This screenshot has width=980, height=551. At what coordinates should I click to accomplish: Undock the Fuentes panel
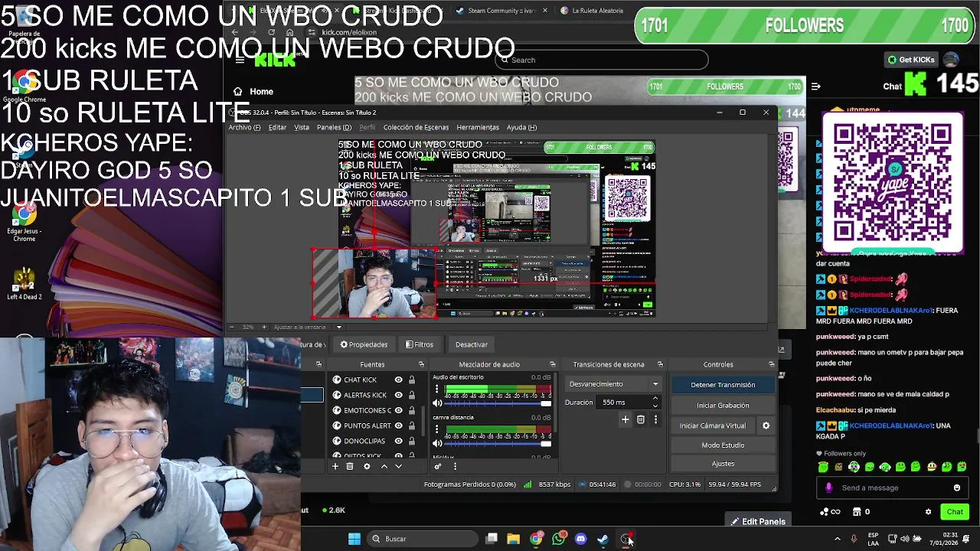421,364
